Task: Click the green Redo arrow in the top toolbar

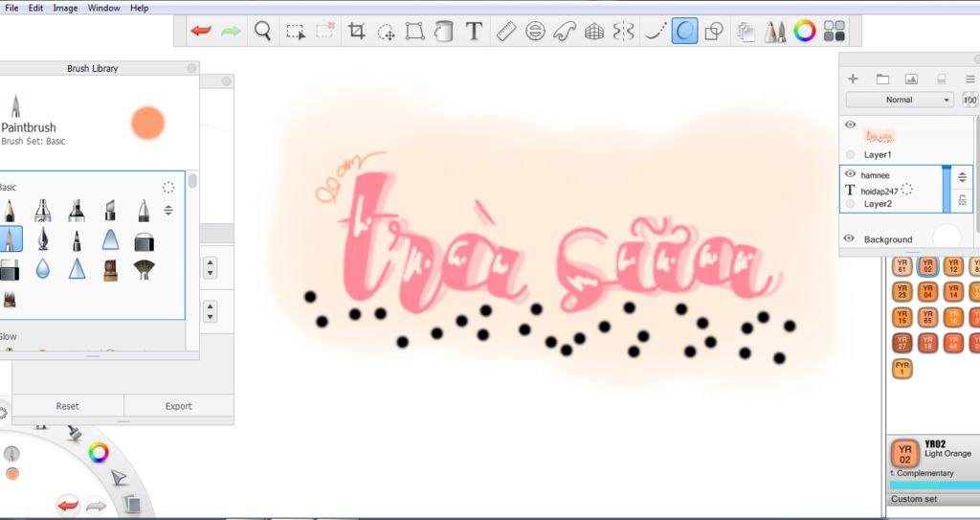Action: [x=231, y=31]
